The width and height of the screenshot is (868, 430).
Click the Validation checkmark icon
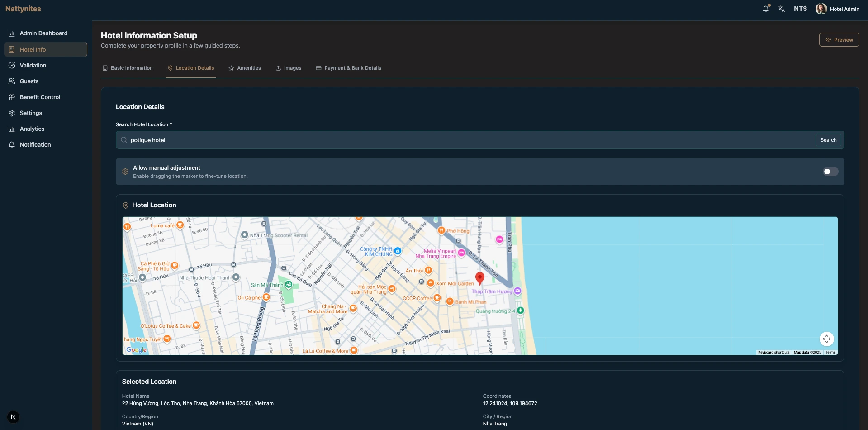[11, 65]
